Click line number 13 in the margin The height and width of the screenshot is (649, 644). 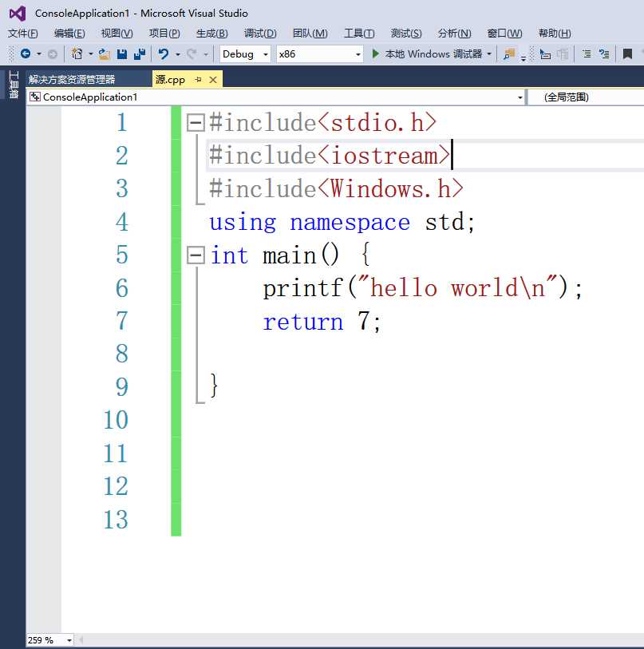pos(116,520)
